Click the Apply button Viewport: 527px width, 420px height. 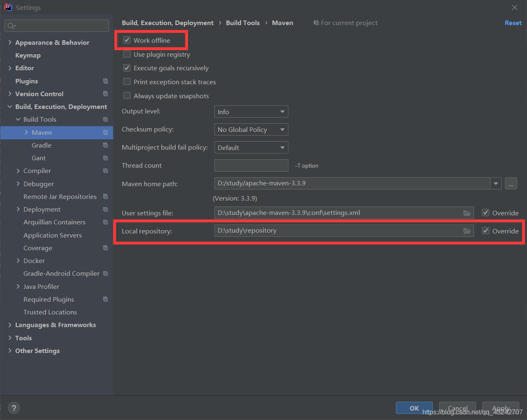tap(501, 408)
